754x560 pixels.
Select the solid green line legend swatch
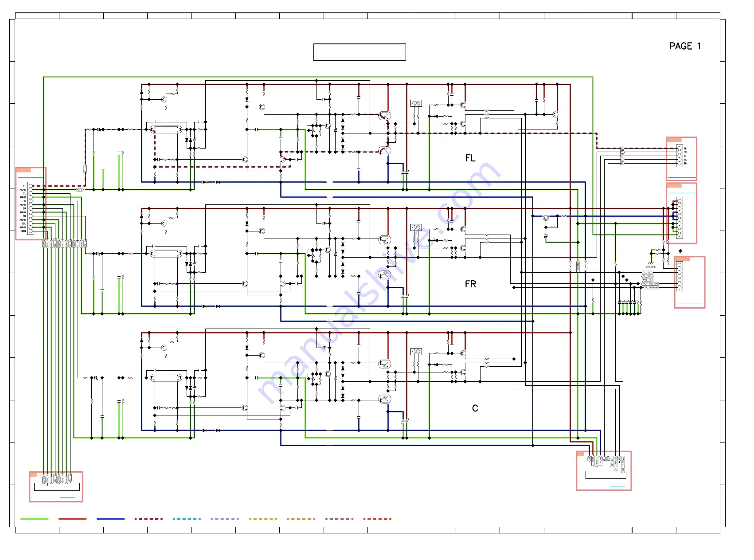tap(35, 519)
